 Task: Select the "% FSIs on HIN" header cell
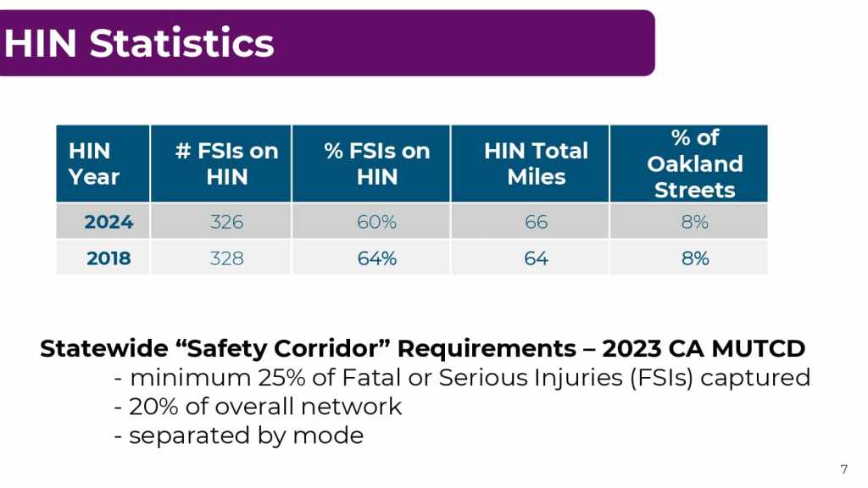pos(376,164)
